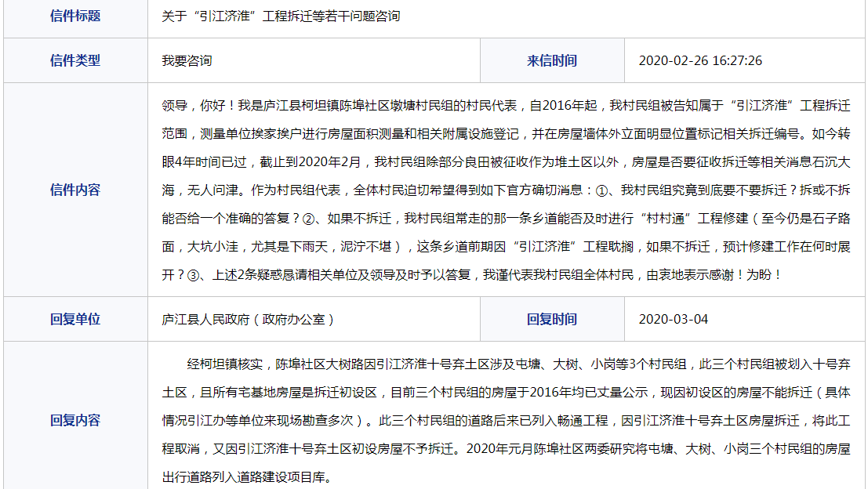This screenshot has height=489, width=868.
Task: Click the reply line starting 情况引江办等单位
Action: [x=506, y=420]
